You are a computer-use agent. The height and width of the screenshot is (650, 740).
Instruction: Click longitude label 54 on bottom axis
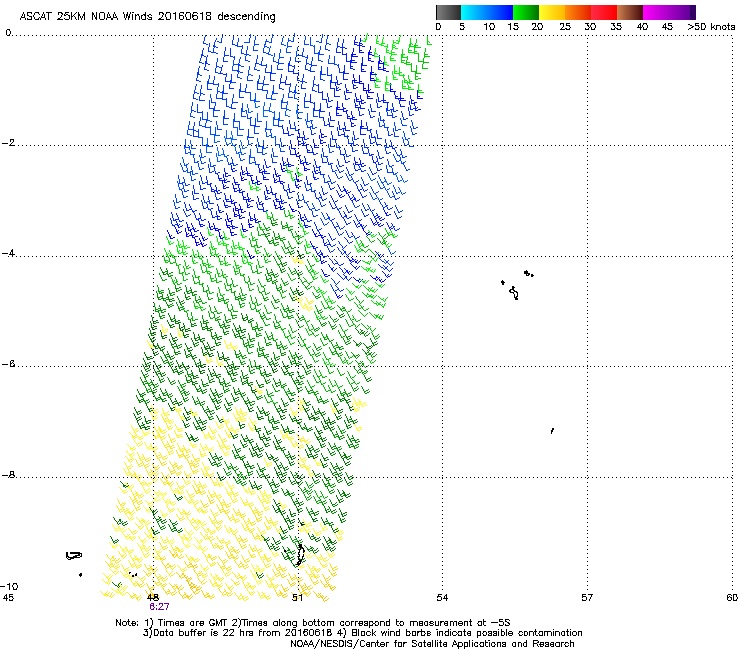click(442, 598)
